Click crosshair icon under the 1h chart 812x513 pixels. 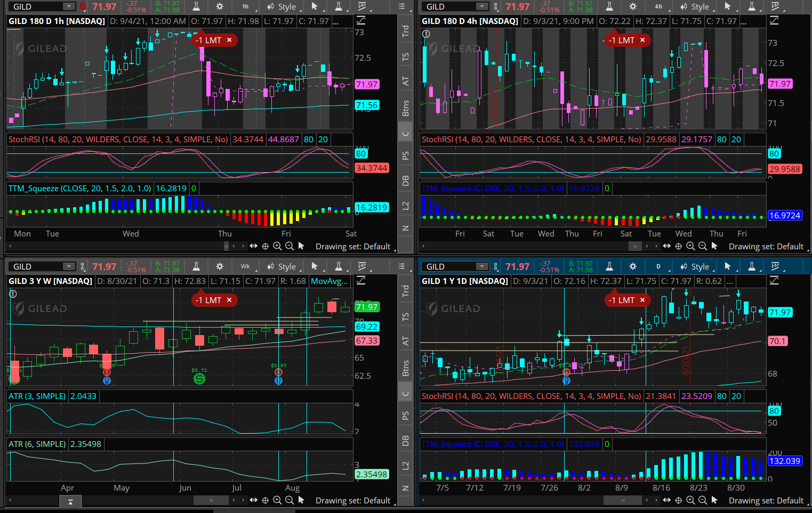(265, 246)
